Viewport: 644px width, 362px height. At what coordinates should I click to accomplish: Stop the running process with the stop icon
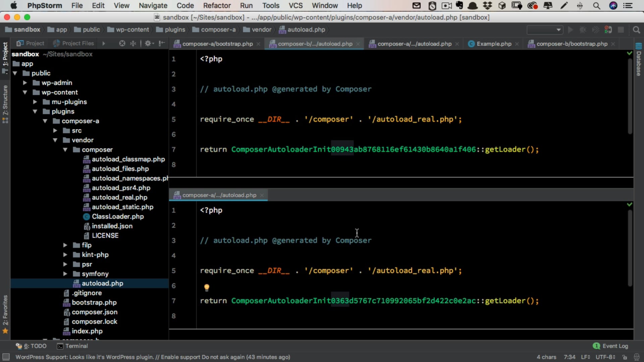(x=621, y=29)
